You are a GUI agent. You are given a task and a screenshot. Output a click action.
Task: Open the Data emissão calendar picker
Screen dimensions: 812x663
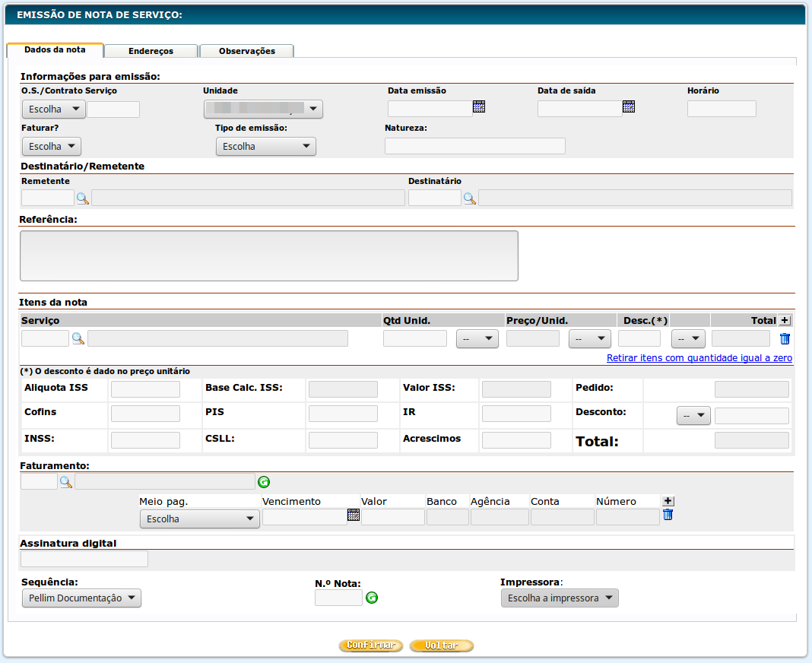point(479,107)
